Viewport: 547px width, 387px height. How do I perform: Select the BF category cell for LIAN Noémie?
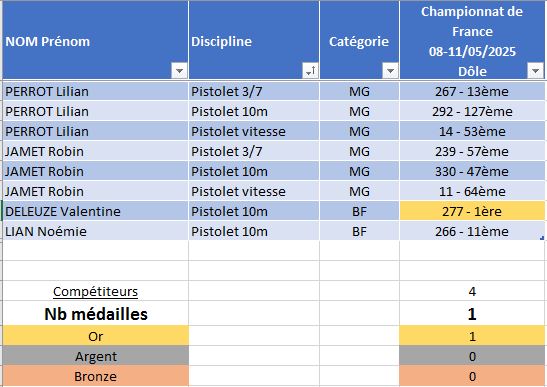[x=359, y=231]
